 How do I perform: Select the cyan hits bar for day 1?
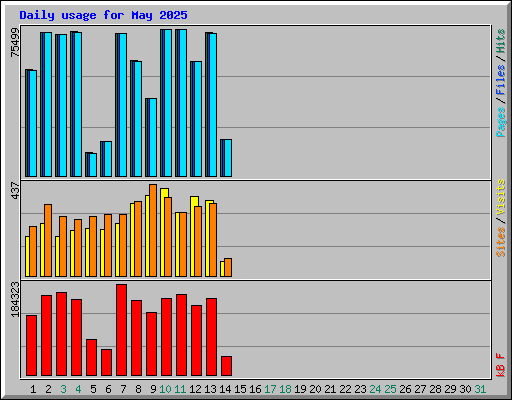coord(33,123)
